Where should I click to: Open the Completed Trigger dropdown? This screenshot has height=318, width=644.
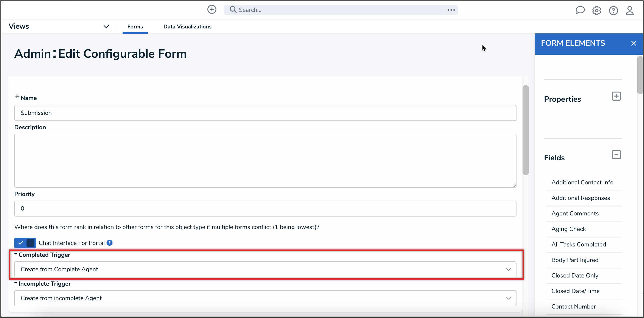pyautogui.click(x=509, y=269)
